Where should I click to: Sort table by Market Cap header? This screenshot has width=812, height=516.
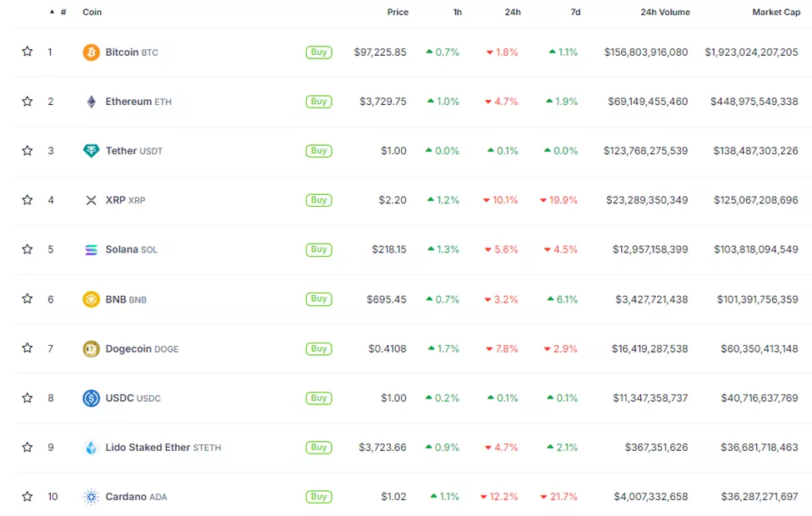coord(775,13)
